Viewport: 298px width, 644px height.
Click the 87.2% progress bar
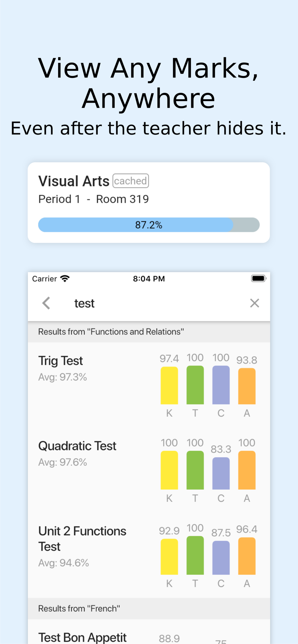click(x=149, y=225)
